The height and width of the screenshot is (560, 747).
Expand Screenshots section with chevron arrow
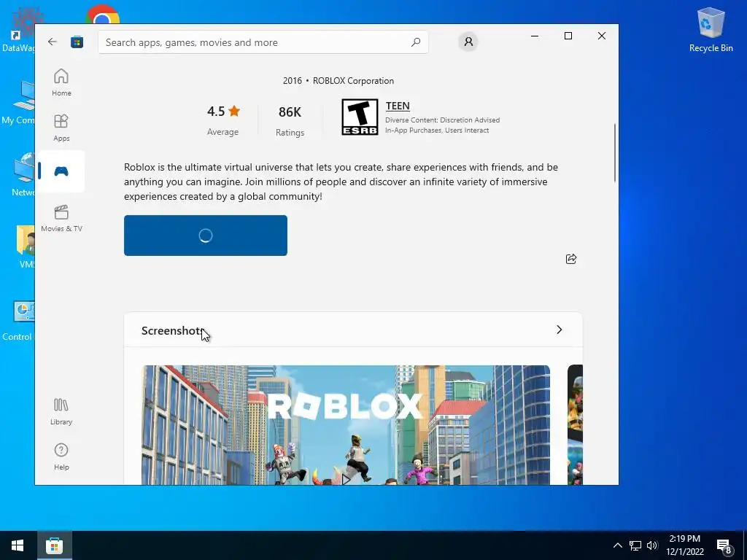(x=560, y=330)
